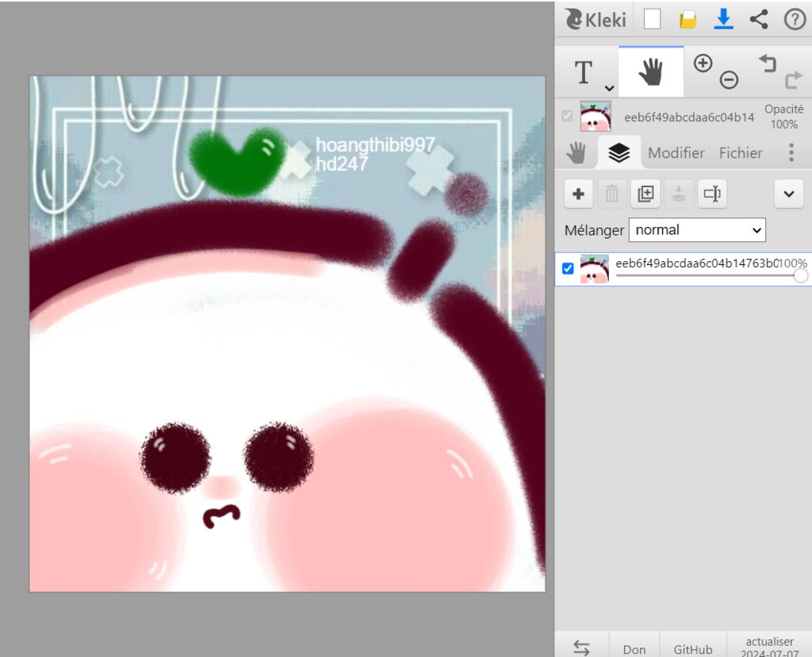Switch to the Fichier tab
The height and width of the screenshot is (657, 812).
(x=741, y=153)
